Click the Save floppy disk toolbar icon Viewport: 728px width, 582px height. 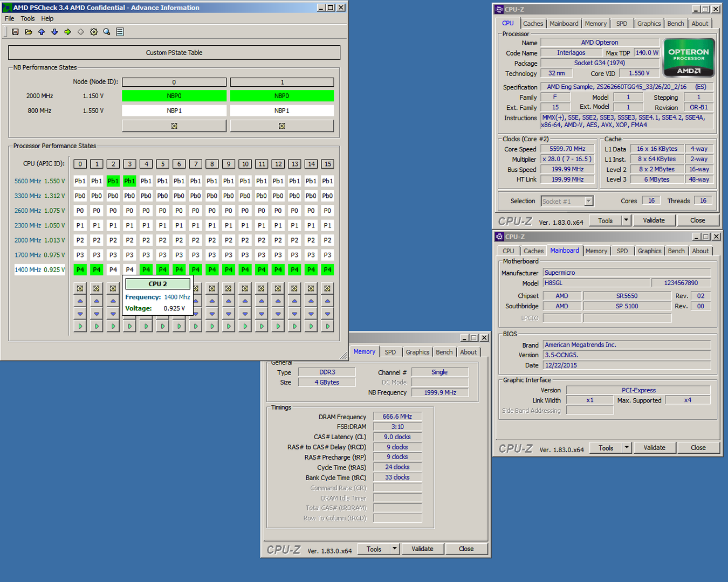click(x=15, y=32)
